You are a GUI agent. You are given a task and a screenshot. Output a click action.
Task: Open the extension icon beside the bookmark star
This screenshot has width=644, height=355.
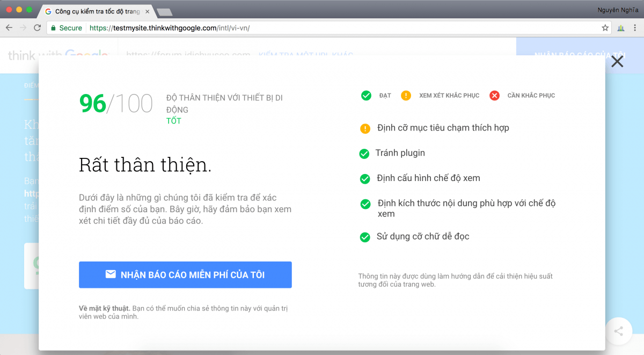pyautogui.click(x=621, y=28)
